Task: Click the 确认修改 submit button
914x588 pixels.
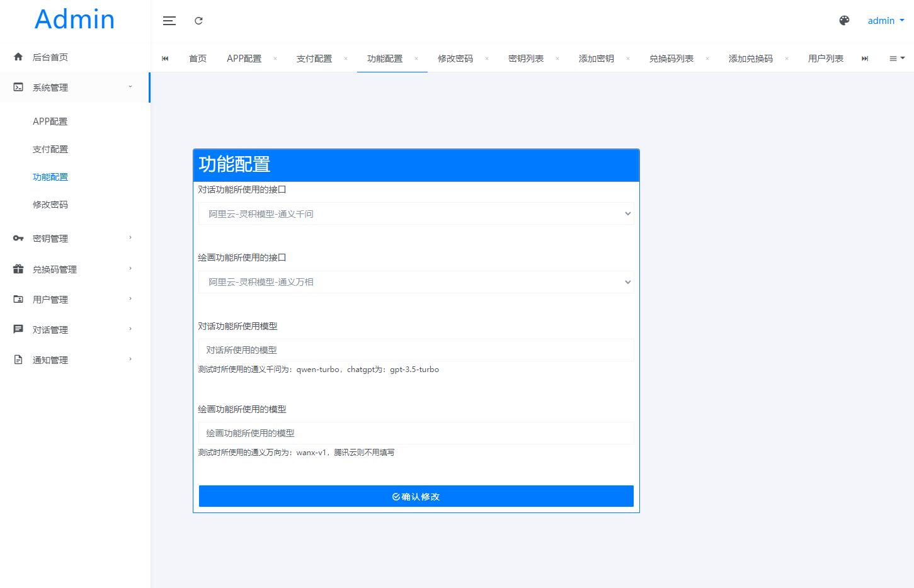Action: (x=416, y=496)
